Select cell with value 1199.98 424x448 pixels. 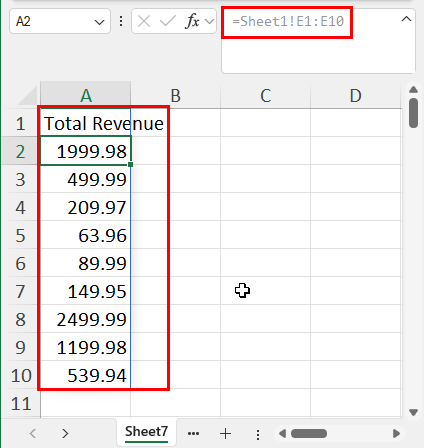coord(86,347)
